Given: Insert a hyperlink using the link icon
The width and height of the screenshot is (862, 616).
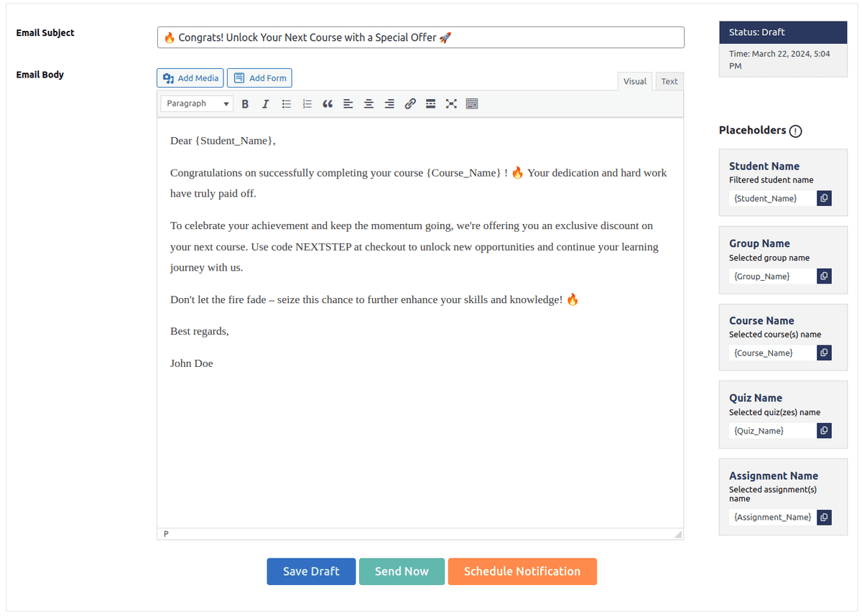Looking at the screenshot, I should point(409,103).
